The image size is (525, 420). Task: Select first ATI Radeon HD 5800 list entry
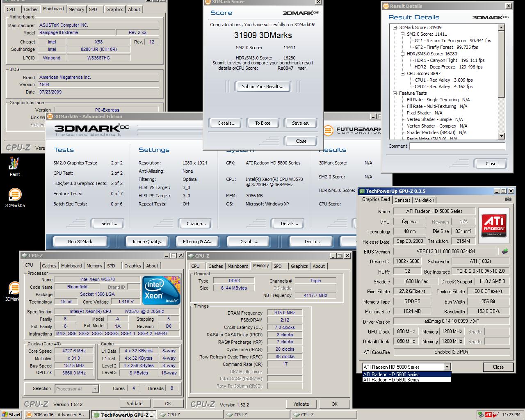point(406,374)
